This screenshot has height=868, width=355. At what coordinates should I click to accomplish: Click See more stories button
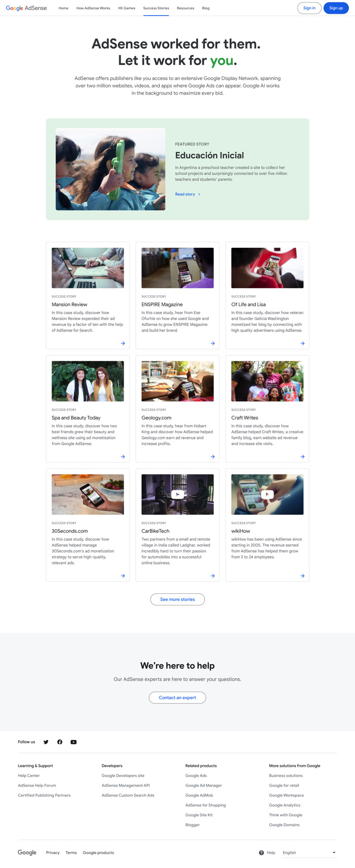(177, 599)
